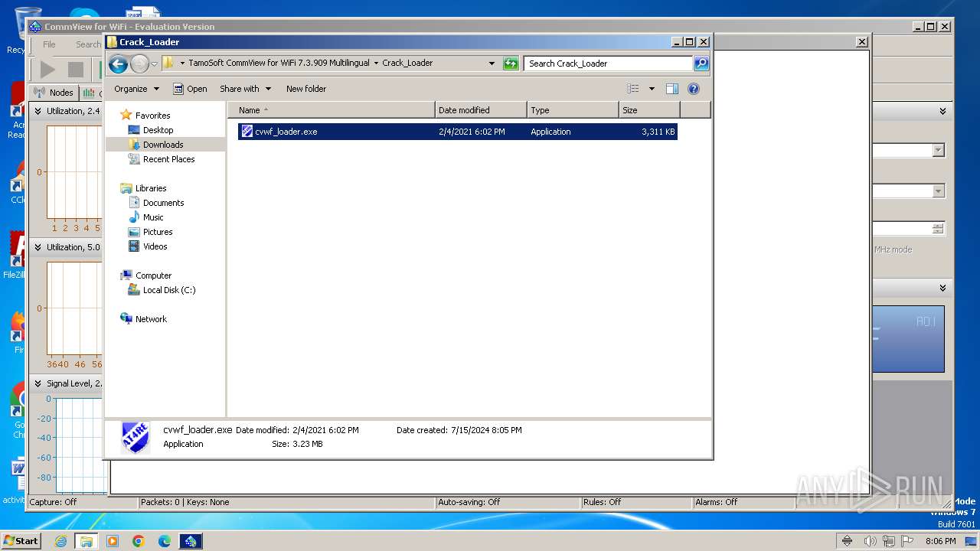Image resolution: width=980 pixels, height=551 pixels.
Task: Select Favorites in navigation pane
Action: tap(152, 116)
